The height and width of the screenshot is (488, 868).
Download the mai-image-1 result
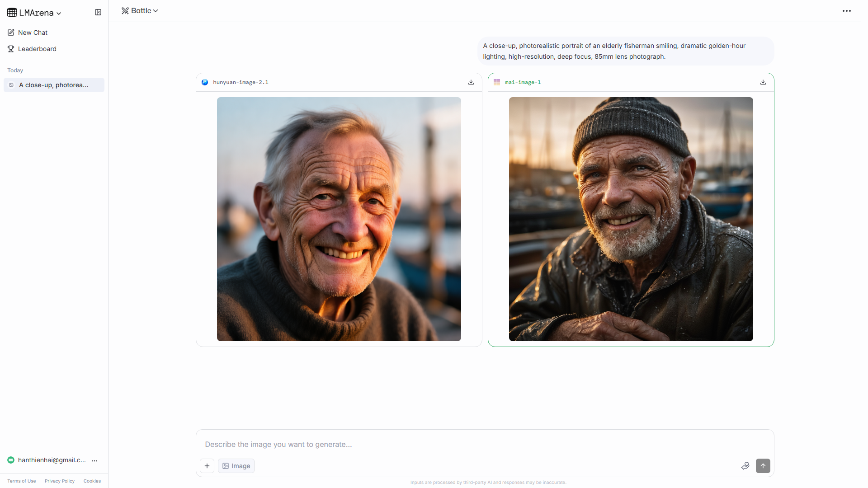(x=763, y=82)
